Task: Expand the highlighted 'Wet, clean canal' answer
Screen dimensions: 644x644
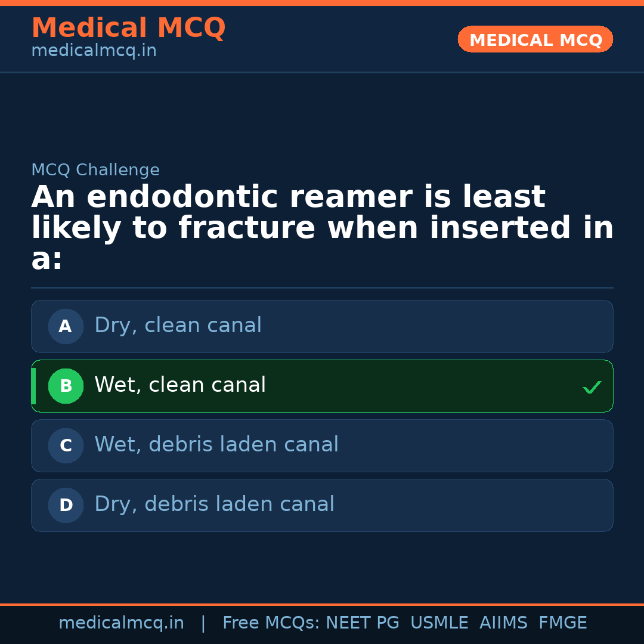Action: pyautogui.click(x=322, y=386)
